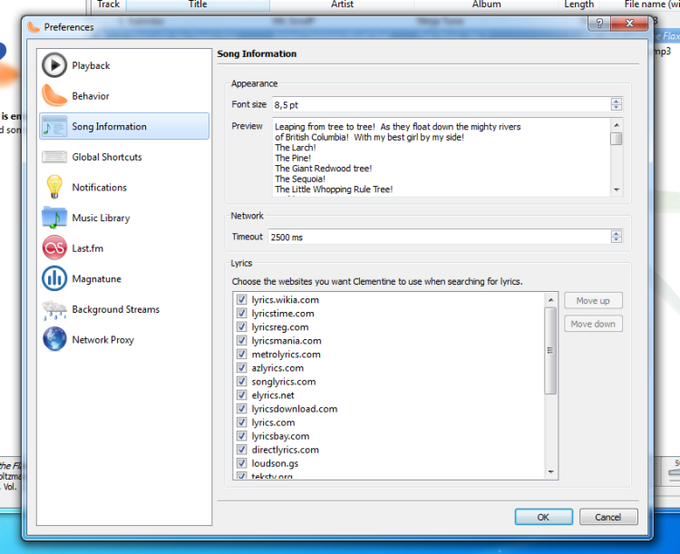The height and width of the screenshot is (554, 680).
Task: Select Magnatune in preferences sidebar
Action: [x=124, y=279]
